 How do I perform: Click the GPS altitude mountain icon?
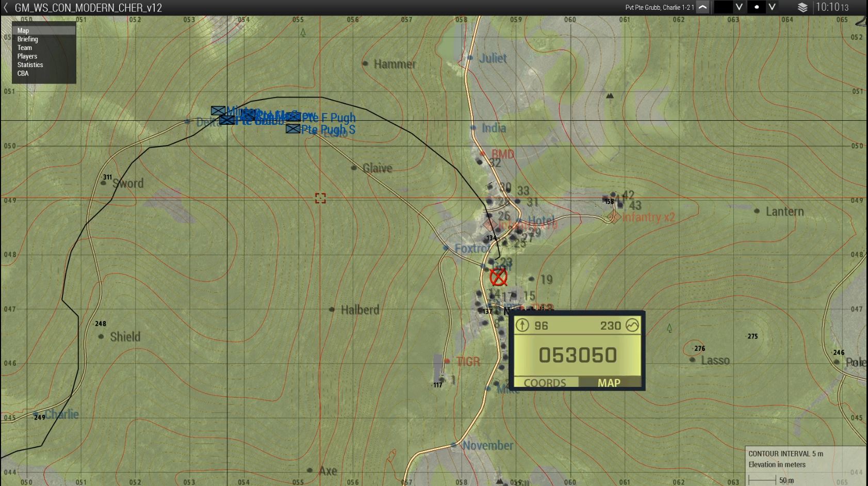pos(632,325)
